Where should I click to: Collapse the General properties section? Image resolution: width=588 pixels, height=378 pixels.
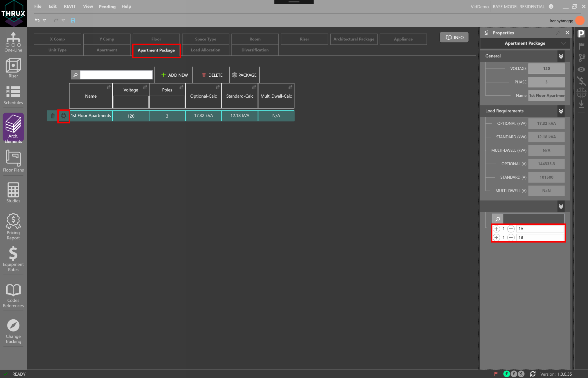pos(561,56)
